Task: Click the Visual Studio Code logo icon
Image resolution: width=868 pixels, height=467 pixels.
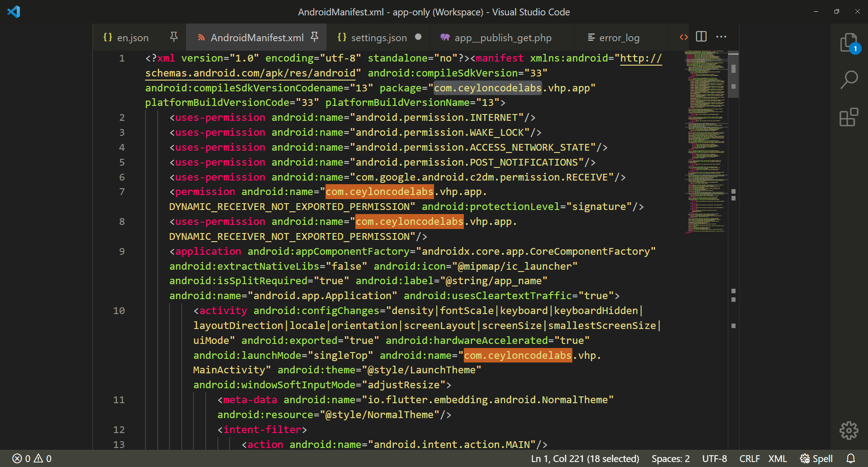Action: pyautogui.click(x=14, y=12)
